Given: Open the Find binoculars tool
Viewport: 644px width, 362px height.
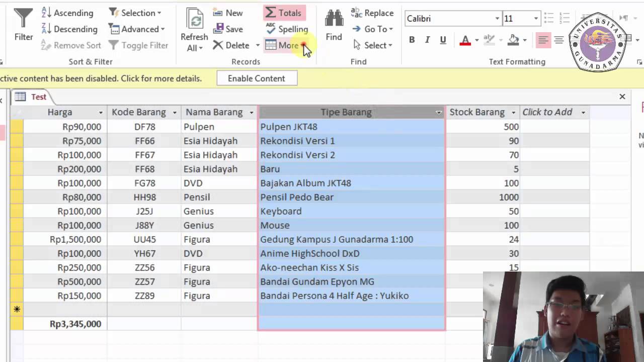Looking at the screenshot, I should pyautogui.click(x=334, y=19).
